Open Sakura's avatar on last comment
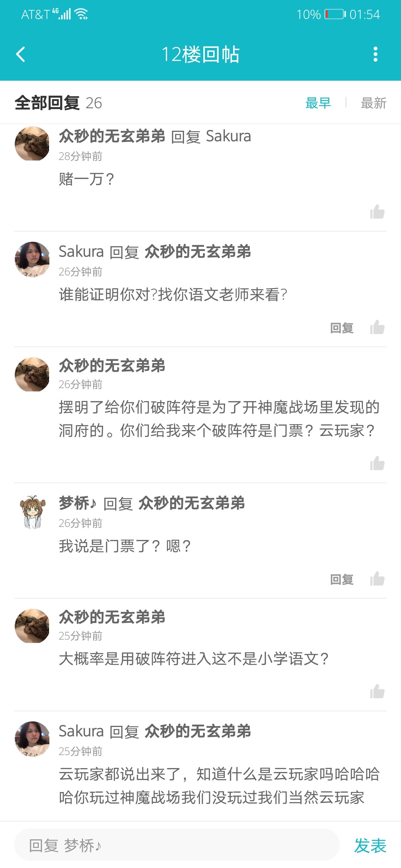Screen dimensions: 401x868 (32, 739)
